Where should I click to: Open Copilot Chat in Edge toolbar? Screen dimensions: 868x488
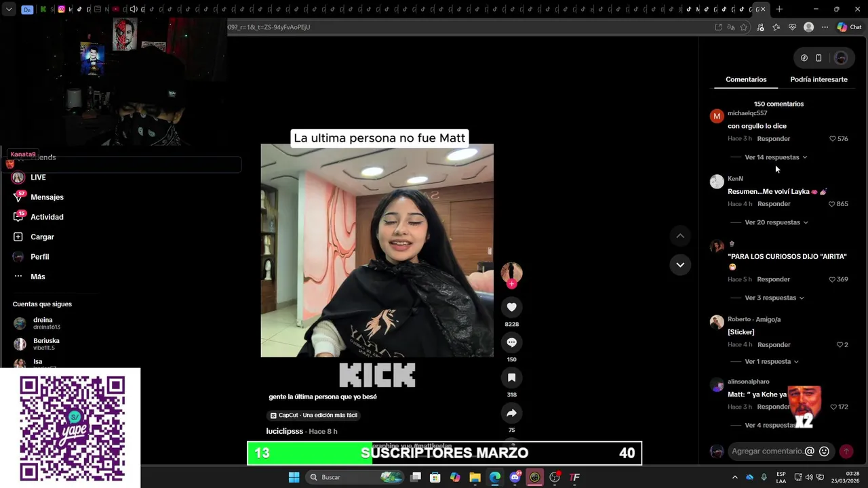coord(849,27)
